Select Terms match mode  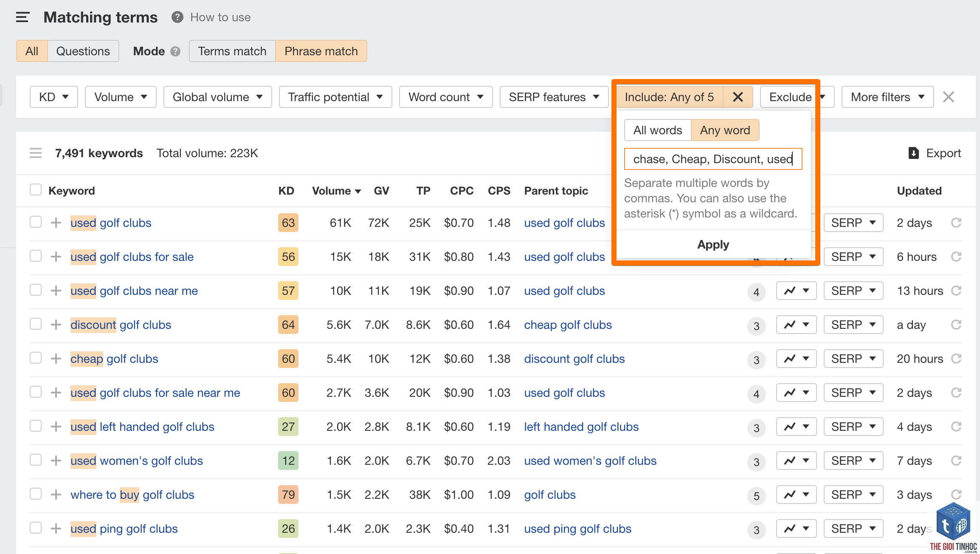click(232, 51)
